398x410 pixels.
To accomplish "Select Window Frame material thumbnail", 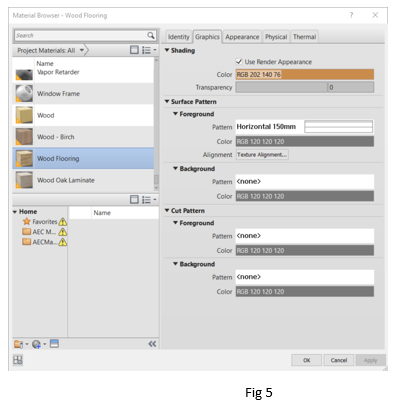I will tap(24, 93).
